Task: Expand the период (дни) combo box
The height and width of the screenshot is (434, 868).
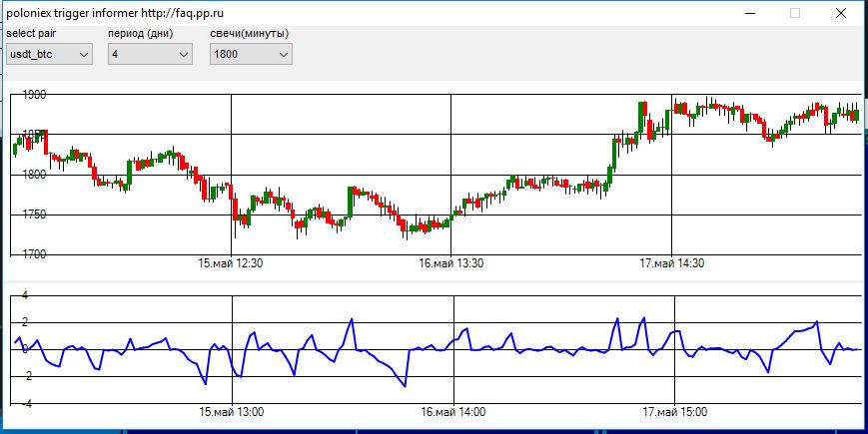Action: 150,55
